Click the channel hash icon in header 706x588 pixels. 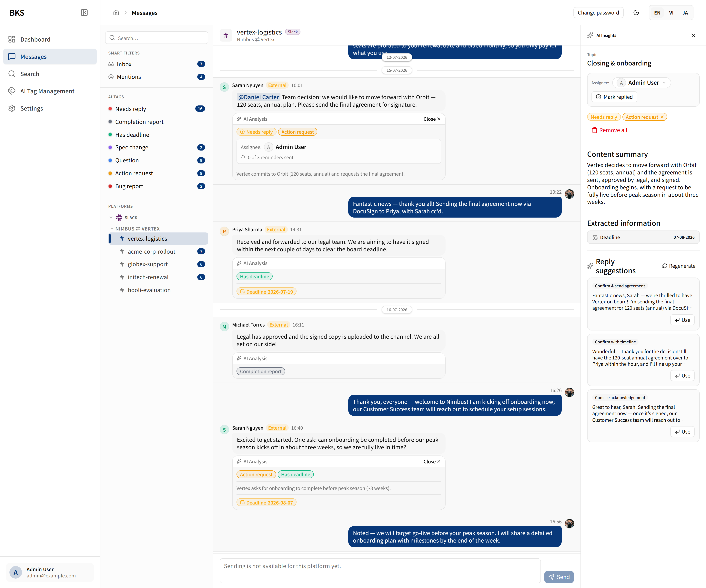[226, 35]
